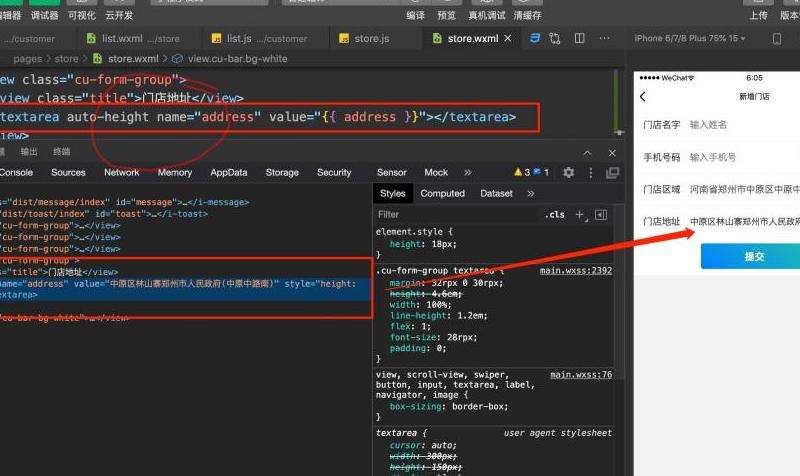Viewport: 800px width, 476px height.
Task: Click the phone device icon in the simulator toolbar
Action: [777, 39]
